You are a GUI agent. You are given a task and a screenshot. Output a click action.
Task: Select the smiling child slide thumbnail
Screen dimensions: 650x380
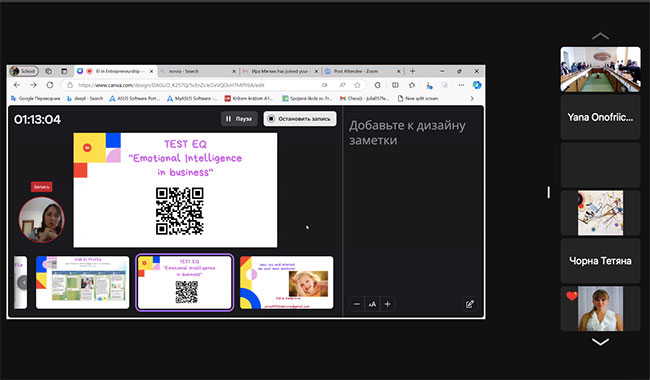(286, 282)
